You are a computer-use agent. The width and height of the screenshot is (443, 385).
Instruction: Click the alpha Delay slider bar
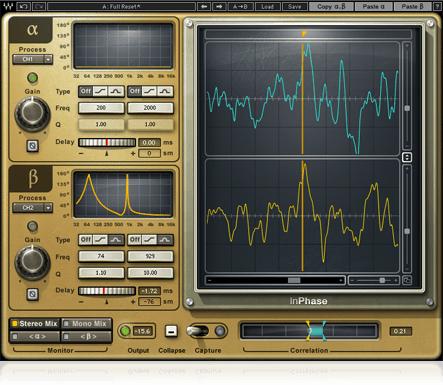click(x=107, y=143)
